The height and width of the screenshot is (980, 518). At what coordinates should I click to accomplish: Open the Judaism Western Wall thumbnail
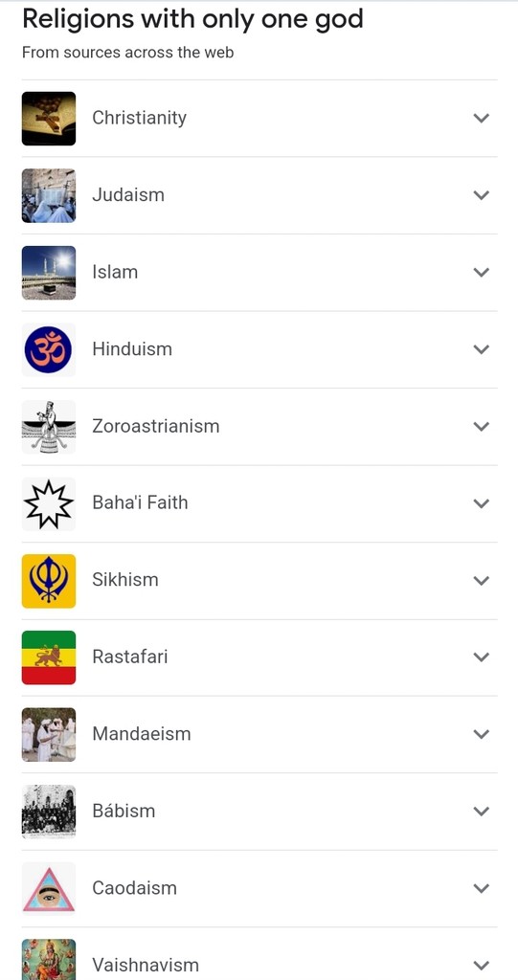point(49,195)
